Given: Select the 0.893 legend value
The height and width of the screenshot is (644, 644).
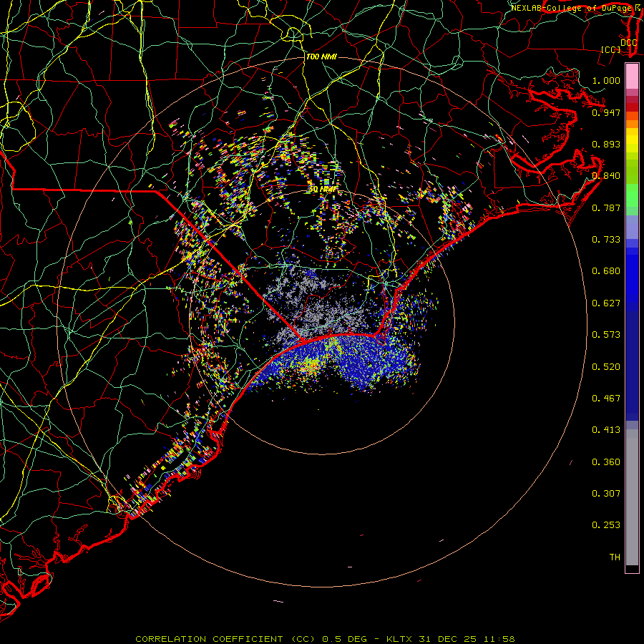Looking at the screenshot, I should click(606, 144).
